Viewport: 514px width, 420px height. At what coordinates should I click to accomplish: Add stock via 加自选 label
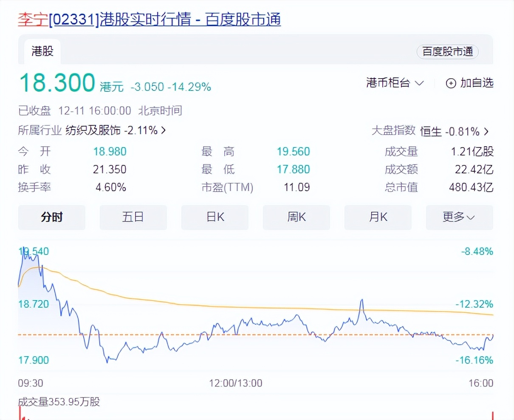tap(477, 83)
